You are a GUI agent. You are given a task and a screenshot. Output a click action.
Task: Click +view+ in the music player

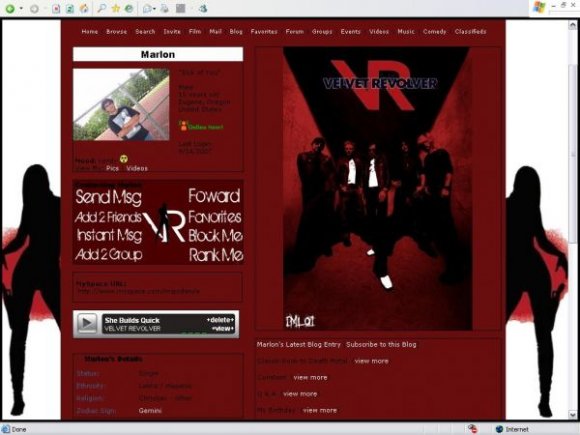[x=222, y=328]
